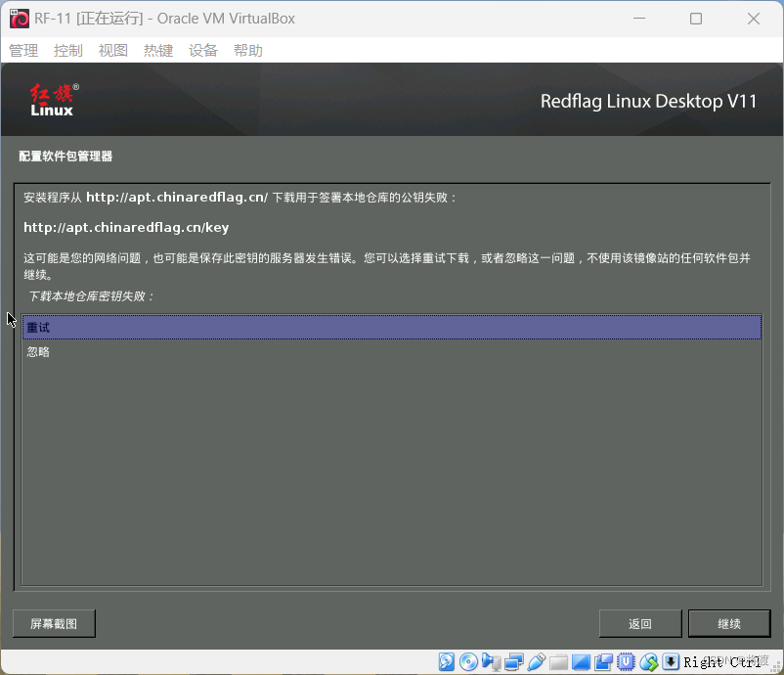Image resolution: width=784 pixels, height=675 pixels.
Task: Click the Right Ctrl host key label
Action: [x=721, y=662]
